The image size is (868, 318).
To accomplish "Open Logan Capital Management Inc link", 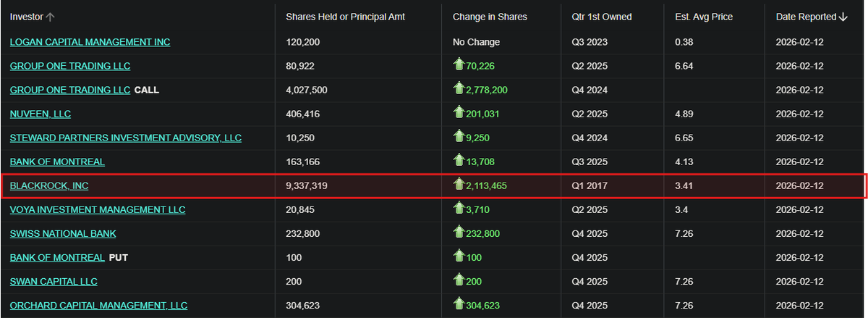I will (90, 42).
